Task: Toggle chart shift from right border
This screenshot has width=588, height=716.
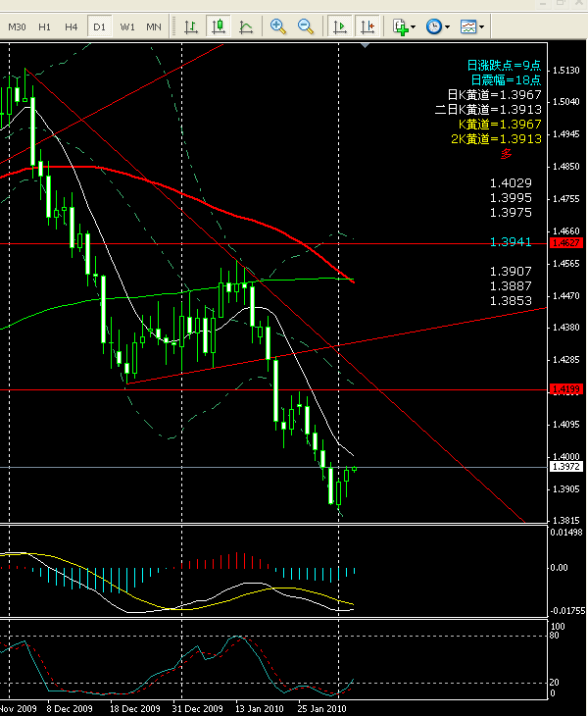Action: coord(367,26)
